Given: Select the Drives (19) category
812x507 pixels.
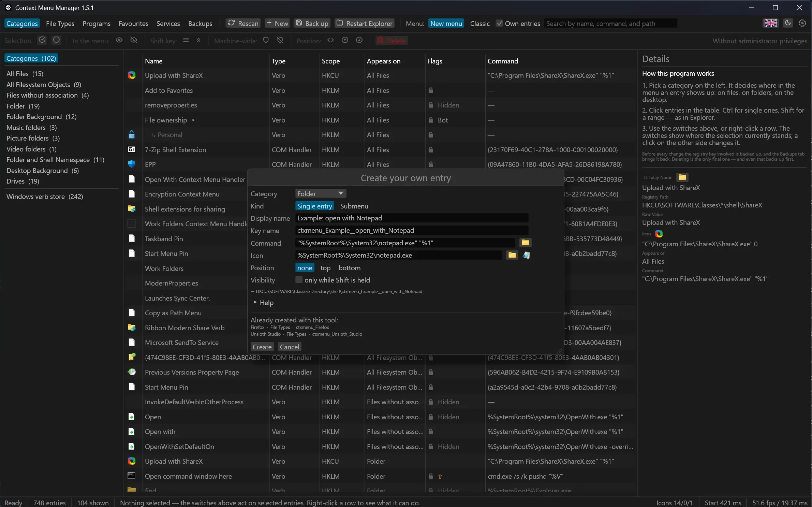Looking at the screenshot, I should coord(23,181).
